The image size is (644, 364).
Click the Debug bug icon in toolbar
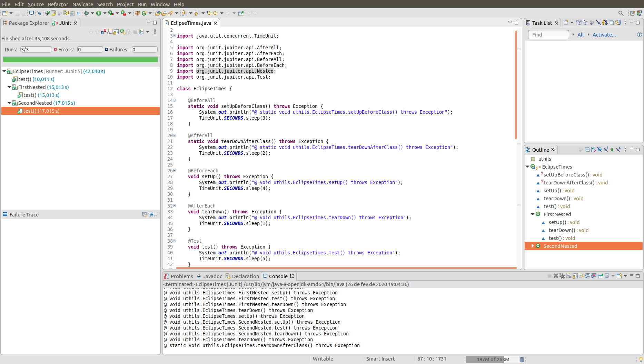[86, 13]
